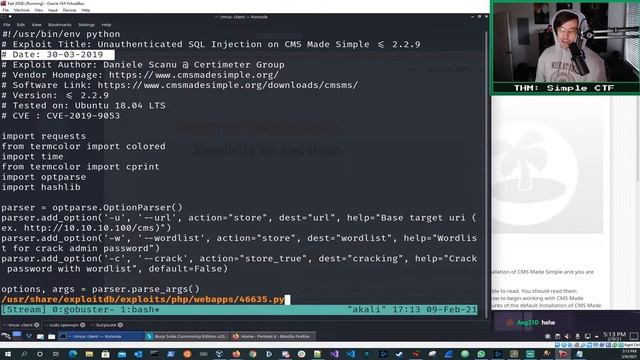This screenshot has height=360, width=640.
Task: Open Visual Studio purple icon on taskbar
Action: [334, 354]
